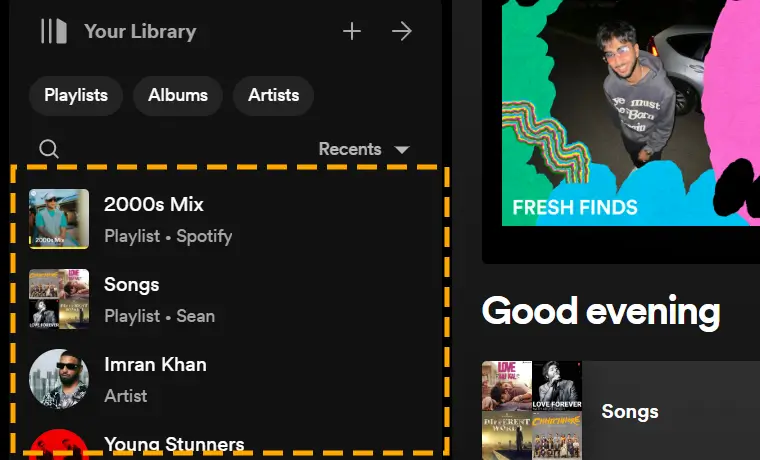Image resolution: width=760 pixels, height=460 pixels.
Task: Filter library by Artists chip
Action: (273, 95)
